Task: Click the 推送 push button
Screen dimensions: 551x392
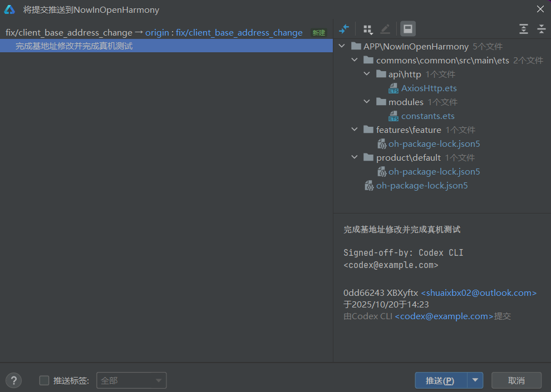Action: coord(440,380)
